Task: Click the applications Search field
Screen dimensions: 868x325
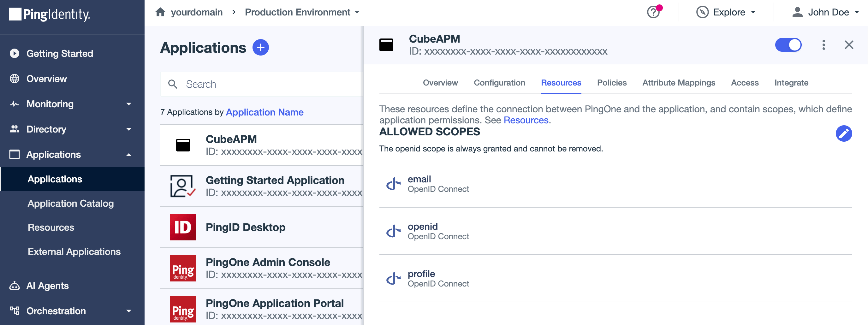Action: pos(262,84)
